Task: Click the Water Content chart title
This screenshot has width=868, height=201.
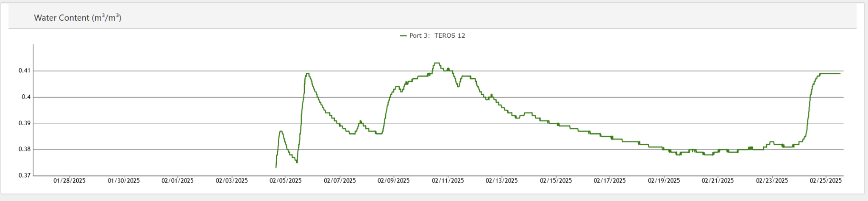Action: point(78,18)
